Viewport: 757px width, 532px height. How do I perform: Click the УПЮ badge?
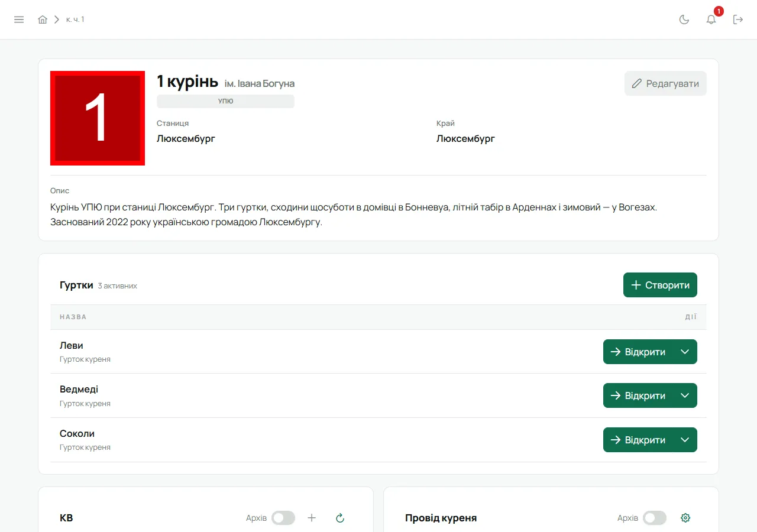225,101
